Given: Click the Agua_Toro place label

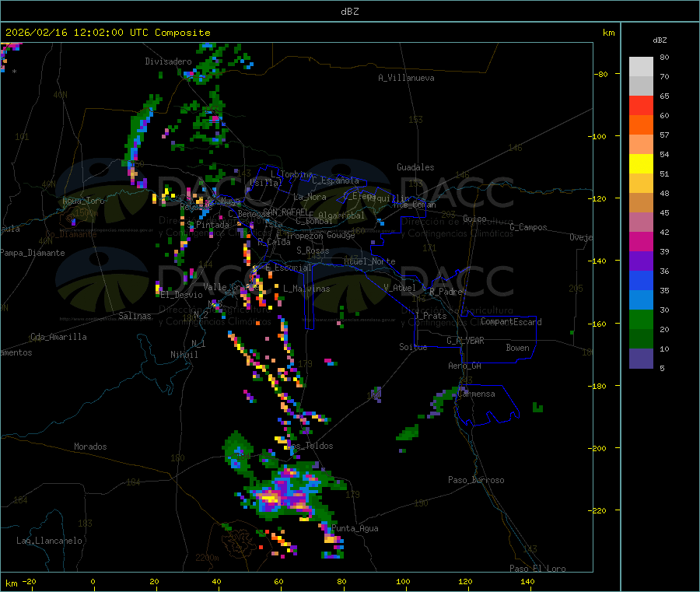Looking at the screenshot, I should click(x=83, y=201).
